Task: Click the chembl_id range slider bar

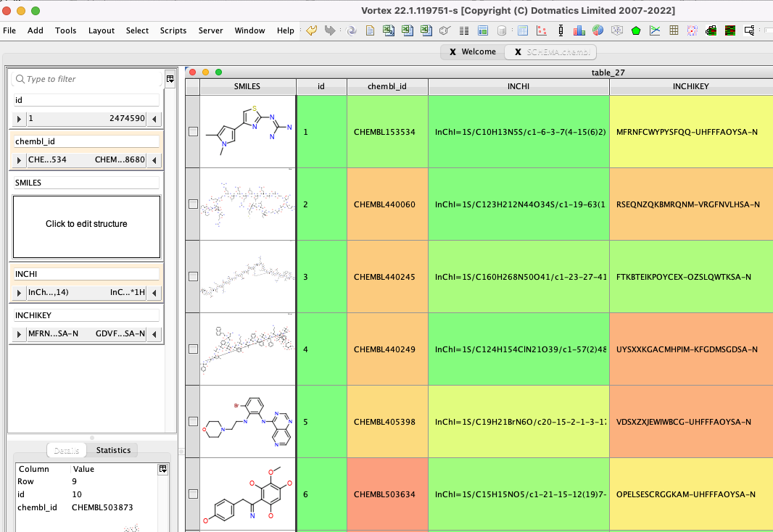Action: click(x=86, y=160)
